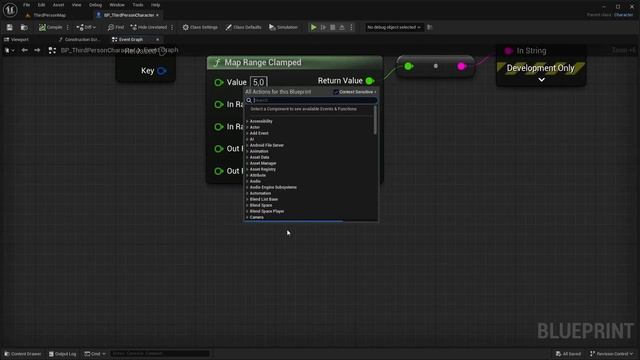Click the Find button
Screen dimensions: 640x360
[116, 27]
